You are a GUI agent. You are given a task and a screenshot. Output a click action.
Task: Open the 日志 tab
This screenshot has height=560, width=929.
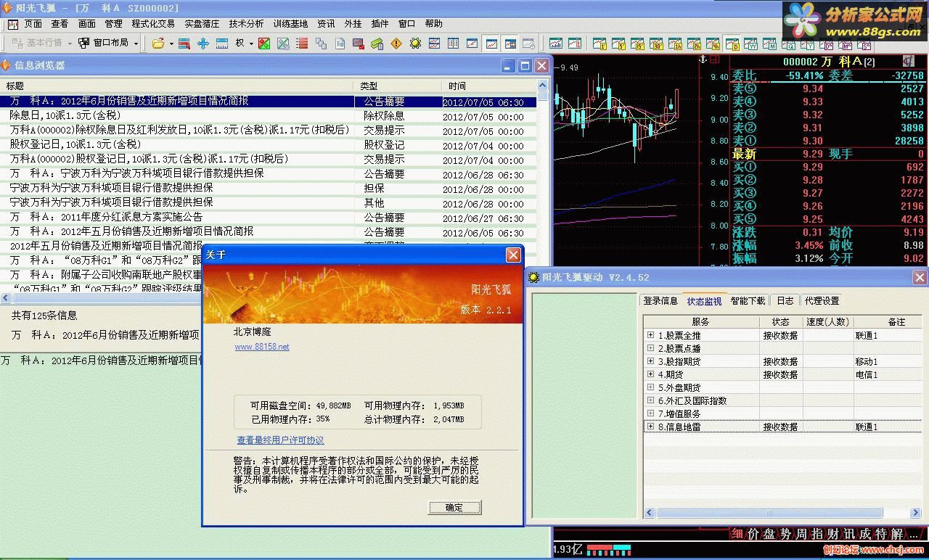click(x=785, y=300)
